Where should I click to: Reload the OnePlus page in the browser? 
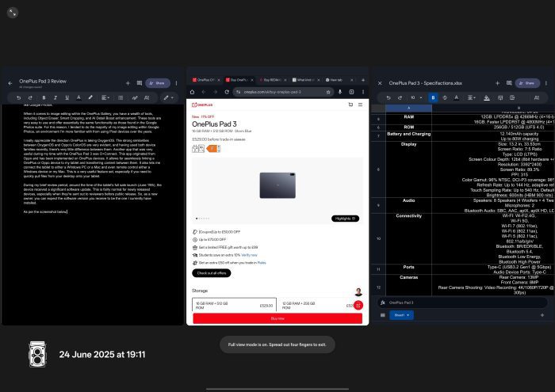point(225,92)
